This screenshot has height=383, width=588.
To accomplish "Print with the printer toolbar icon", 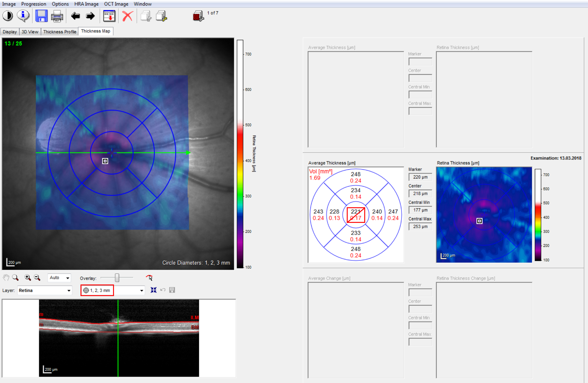I will click(57, 16).
